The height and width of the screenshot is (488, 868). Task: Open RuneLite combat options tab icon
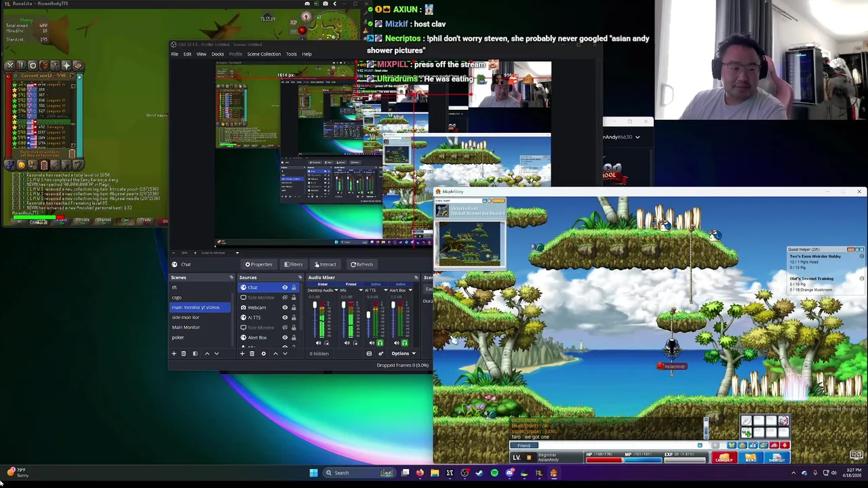[x=10, y=66]
